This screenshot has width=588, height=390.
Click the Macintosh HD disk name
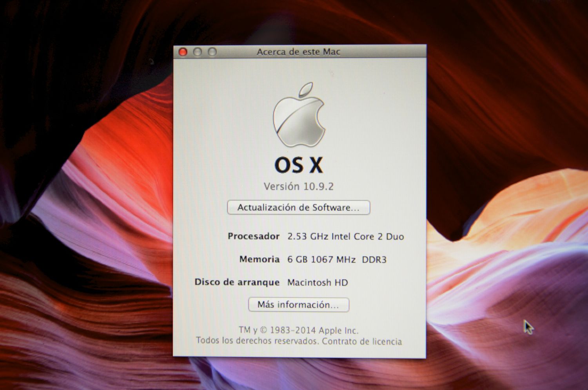(318, 282)
